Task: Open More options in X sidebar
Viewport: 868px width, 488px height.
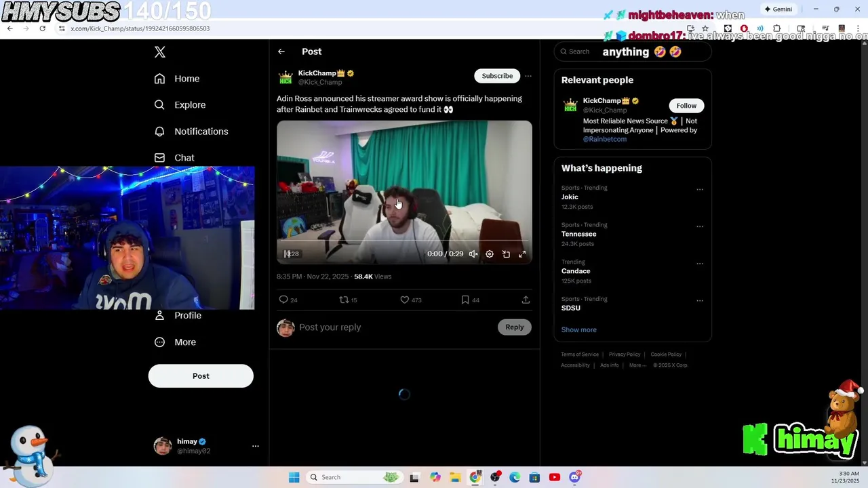Action: click(175, 342)
